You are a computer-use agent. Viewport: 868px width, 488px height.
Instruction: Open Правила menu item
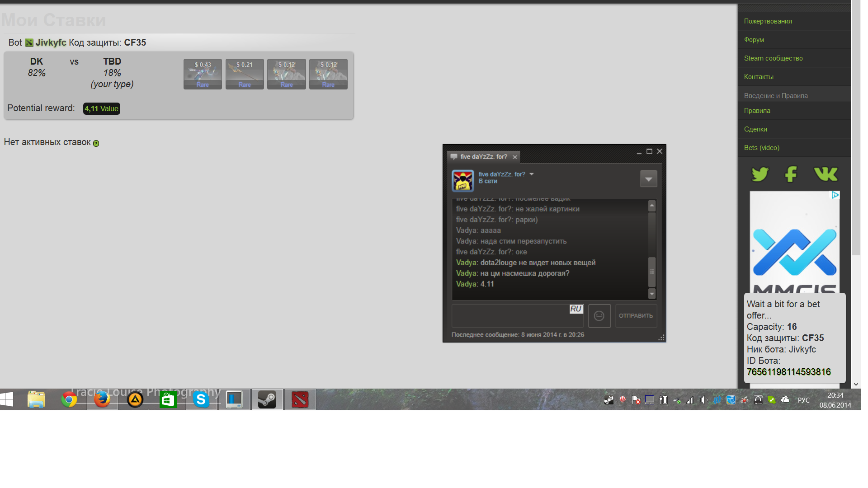point(757,111)
